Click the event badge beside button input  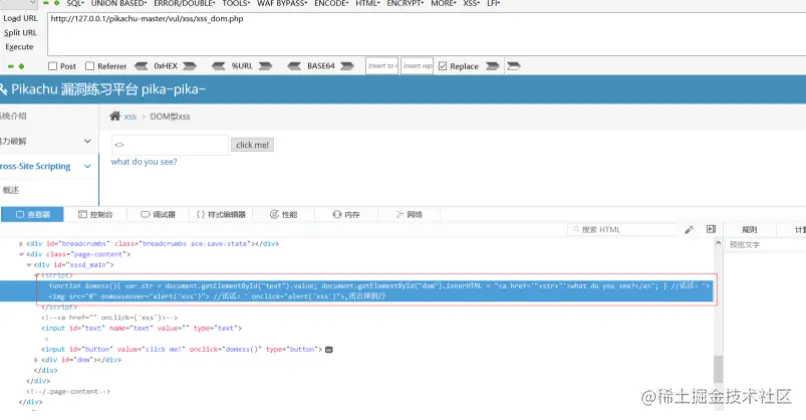329,350
